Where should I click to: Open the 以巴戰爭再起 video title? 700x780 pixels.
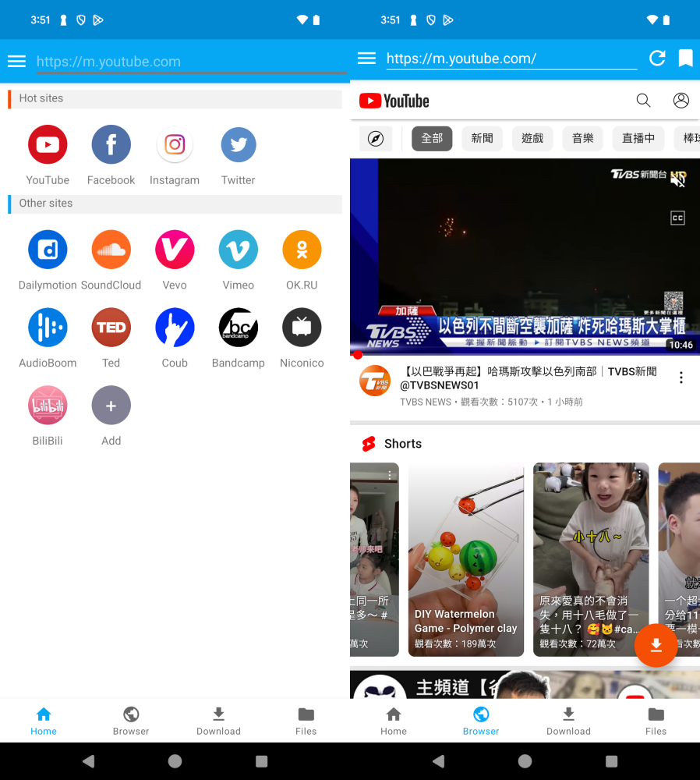(529, 378)
